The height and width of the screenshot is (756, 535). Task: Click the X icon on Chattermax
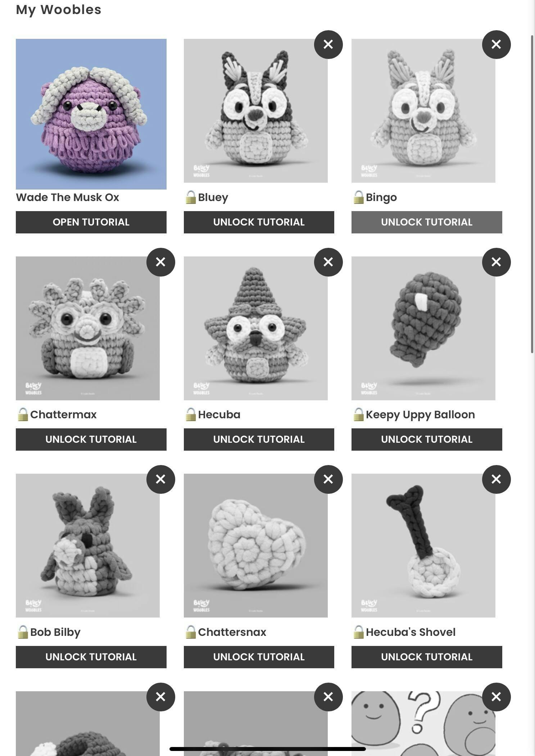click(160, 262)
